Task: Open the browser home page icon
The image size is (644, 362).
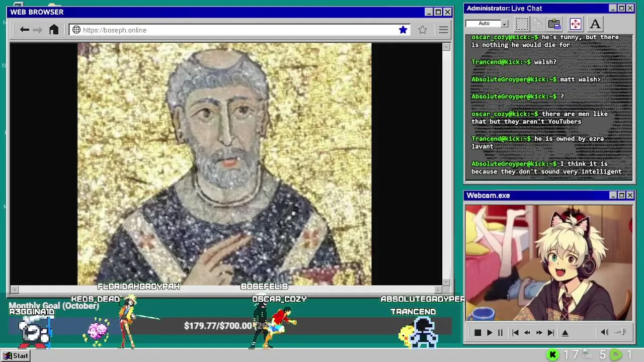Action: [x=54, y=30]
